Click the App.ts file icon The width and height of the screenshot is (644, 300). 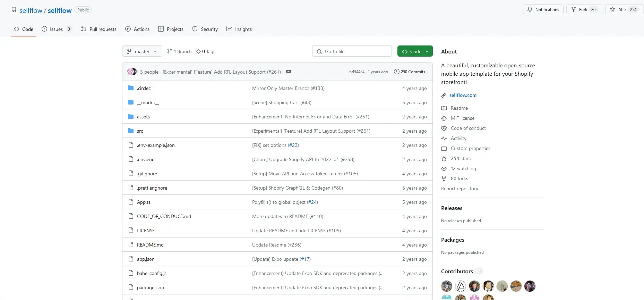coord(131,202)
